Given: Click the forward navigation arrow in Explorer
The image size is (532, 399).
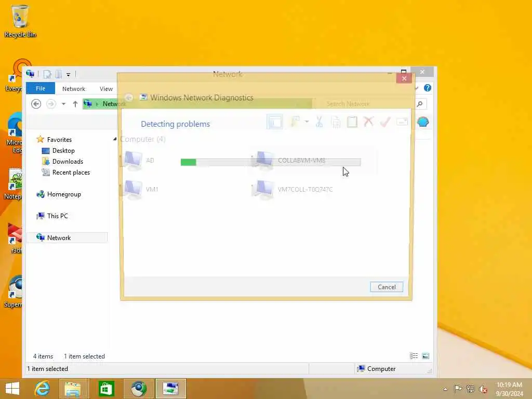Looking at the screenshot, I should [51, 104].
